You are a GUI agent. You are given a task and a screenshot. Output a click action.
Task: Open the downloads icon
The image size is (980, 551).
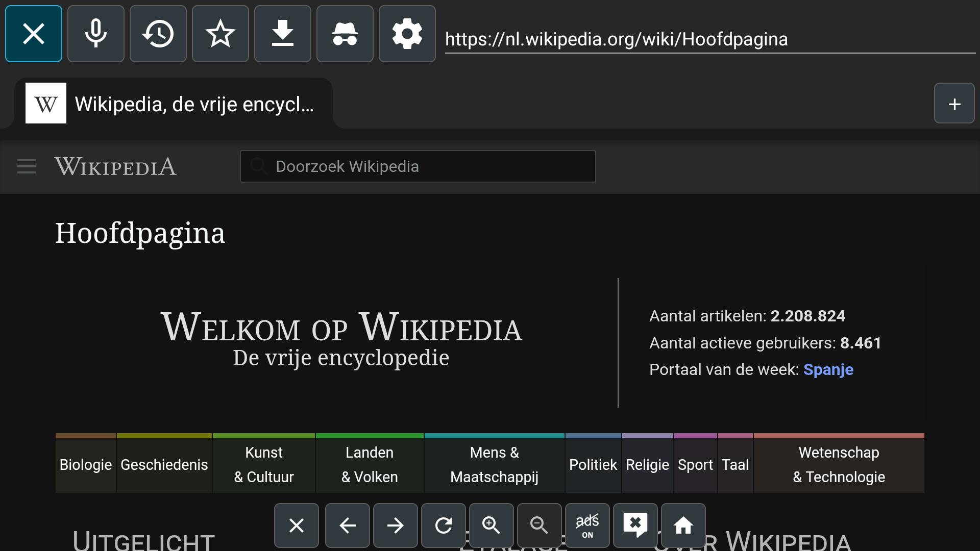[x=283, y=34]
